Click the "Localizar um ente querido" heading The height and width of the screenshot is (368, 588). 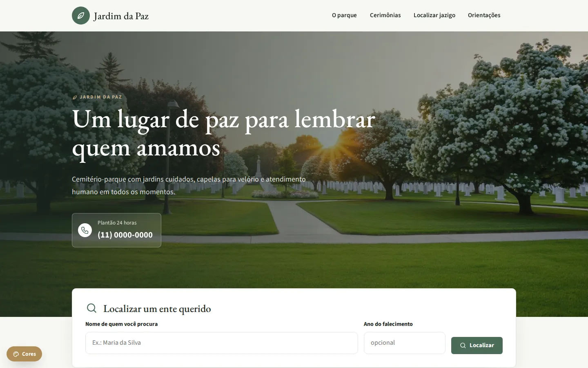[157, 309]
